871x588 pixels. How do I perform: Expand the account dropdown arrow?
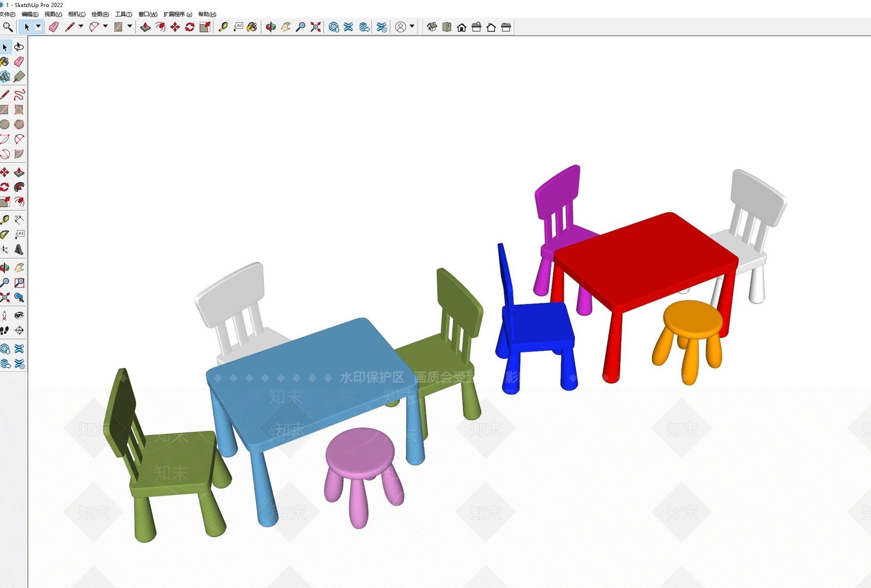pos(412,26)
